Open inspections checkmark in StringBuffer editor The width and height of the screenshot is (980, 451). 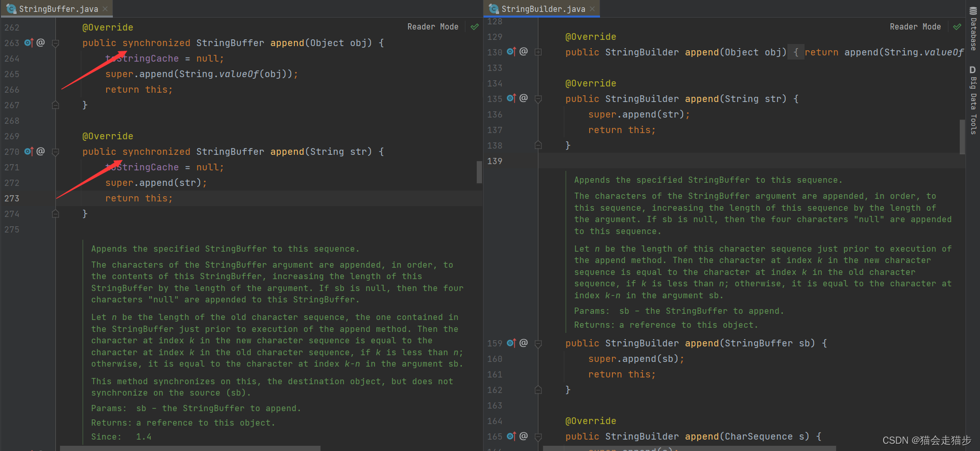(x=475, y=26)
